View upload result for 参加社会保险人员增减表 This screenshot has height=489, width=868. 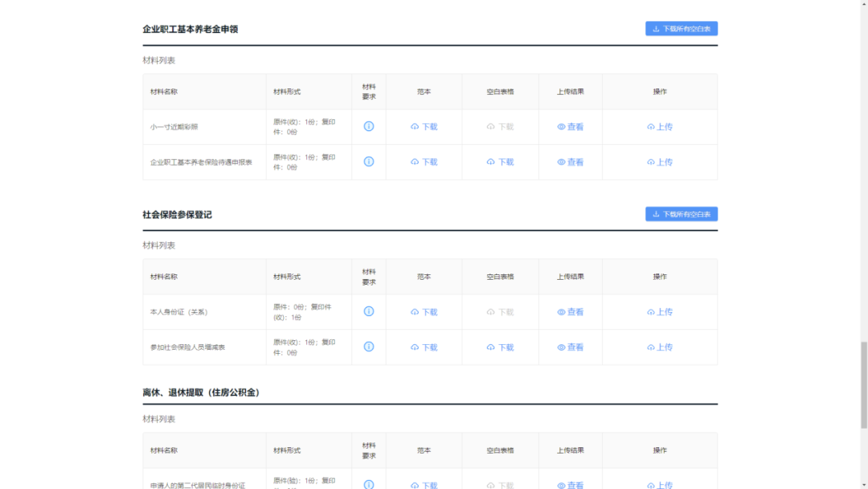click(570, 347)
